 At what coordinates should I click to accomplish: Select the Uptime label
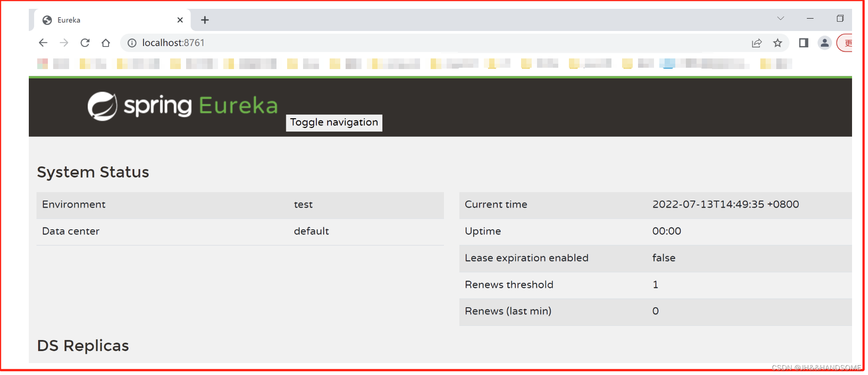[483, 232]
